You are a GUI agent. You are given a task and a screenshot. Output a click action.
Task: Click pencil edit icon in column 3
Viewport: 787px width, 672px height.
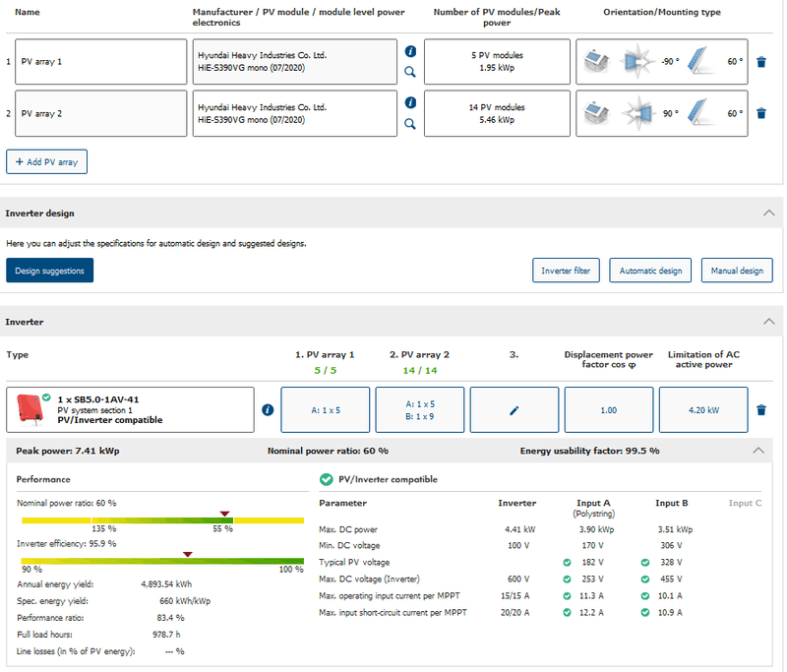click(514, 410)
